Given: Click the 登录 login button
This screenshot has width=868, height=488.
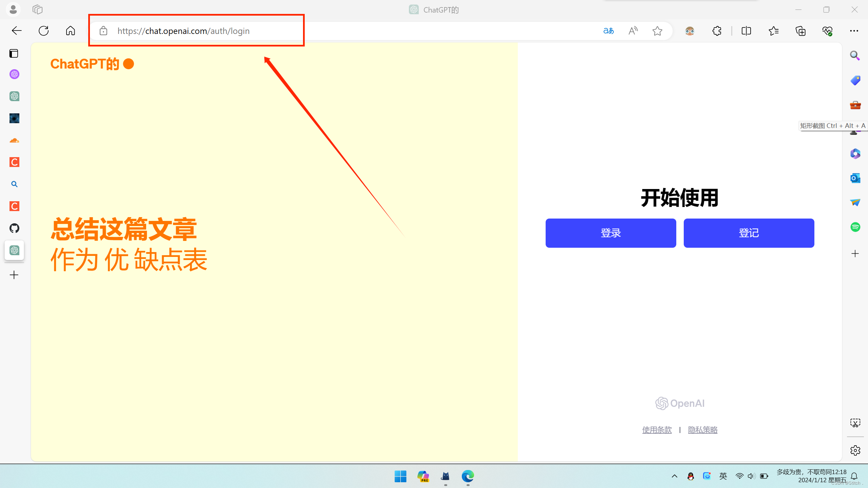Looking at the screenshot, I should tap(610, 233).
